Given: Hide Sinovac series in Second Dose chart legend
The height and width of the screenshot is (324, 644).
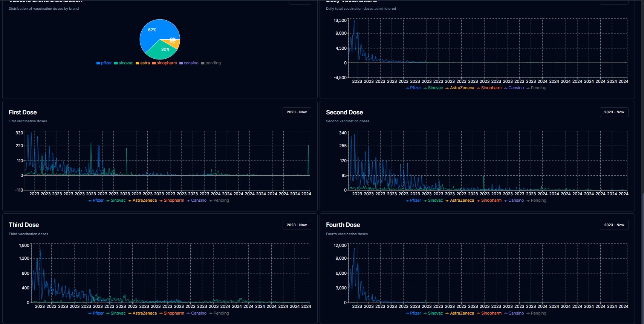Looking at the screenshot, I should pyautogui.click(x=433, y=201).
